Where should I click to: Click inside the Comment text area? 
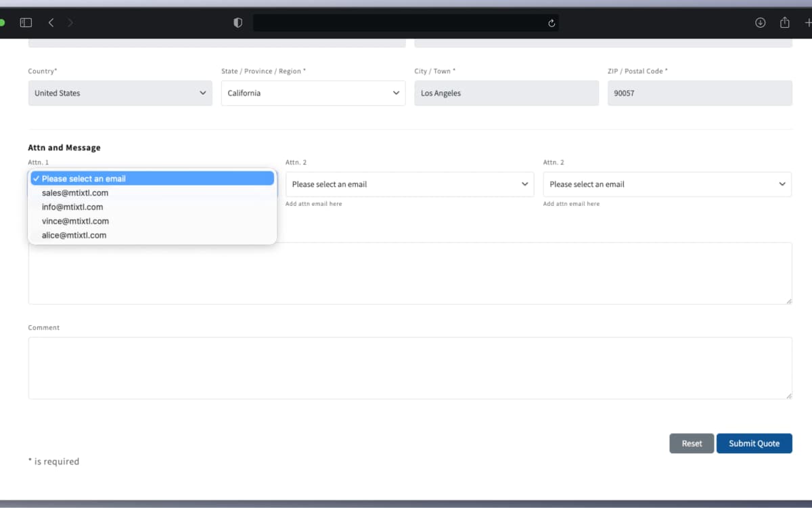pyautogui.click(x=409, y=368)
